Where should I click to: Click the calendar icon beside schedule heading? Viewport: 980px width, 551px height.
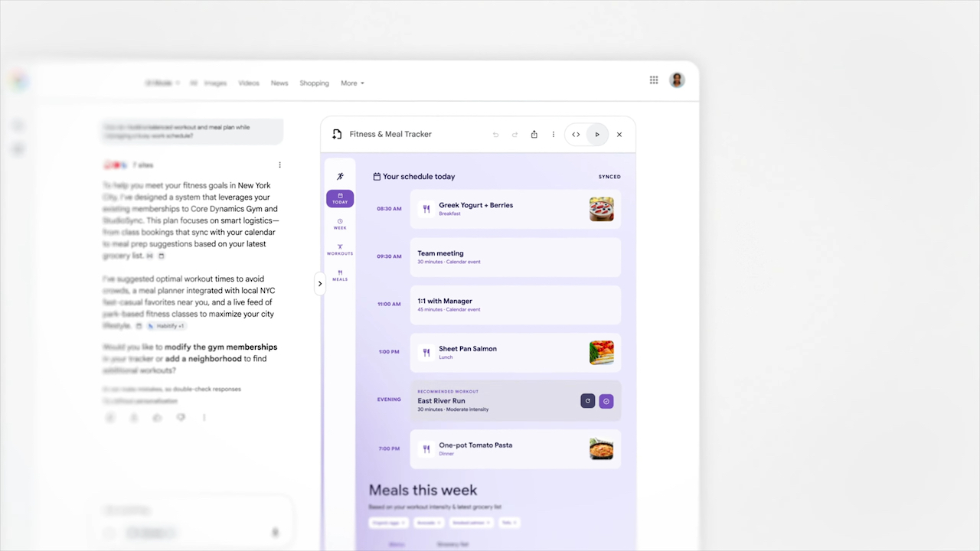(377, 177)
